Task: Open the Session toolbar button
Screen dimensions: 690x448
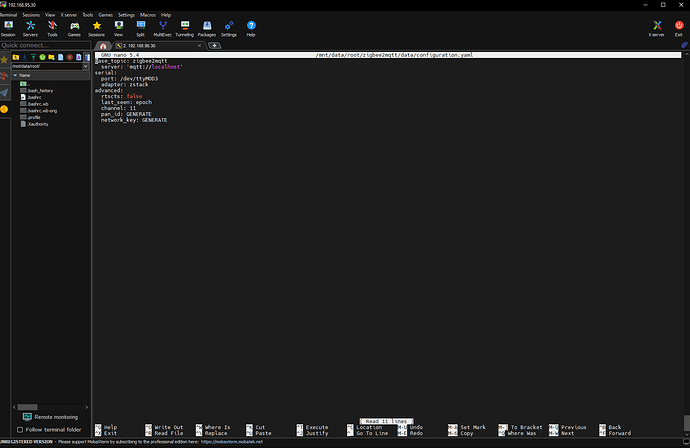Action: pyautogui.click(x=8, y=29)
